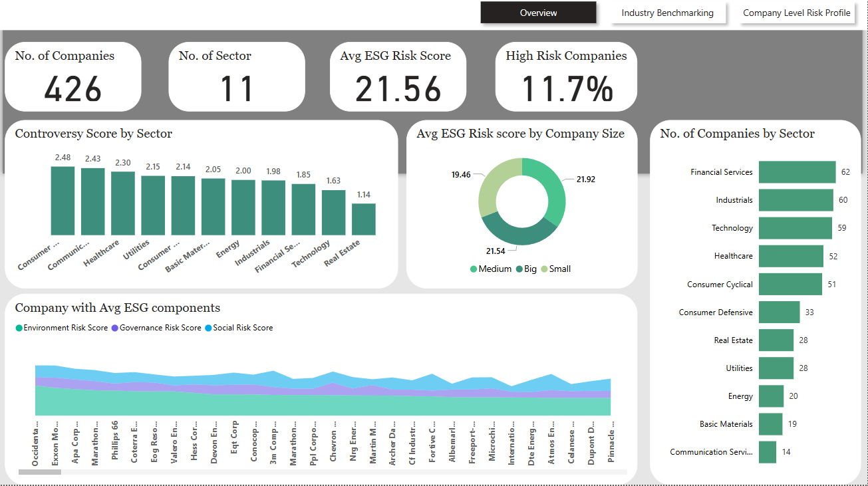This screenshot has height=486, width=868.
Task: Select the Communication Services bar
Action: 768,452
